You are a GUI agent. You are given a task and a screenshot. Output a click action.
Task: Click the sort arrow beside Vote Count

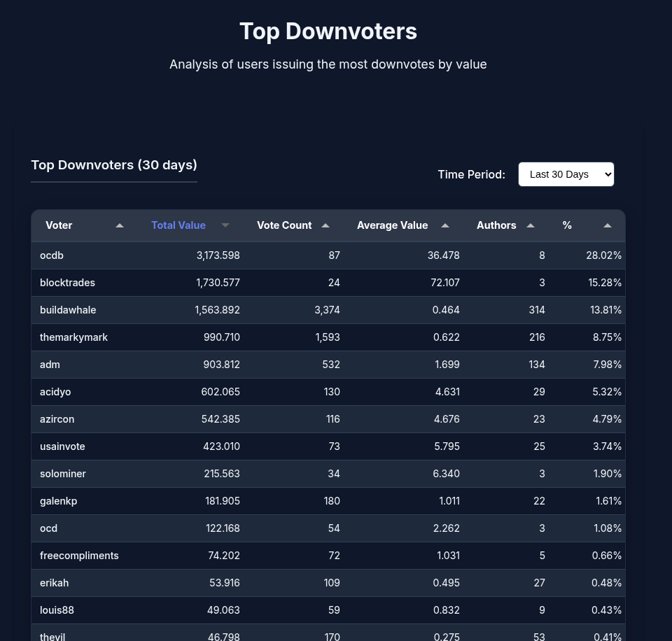tap(325, 225)
